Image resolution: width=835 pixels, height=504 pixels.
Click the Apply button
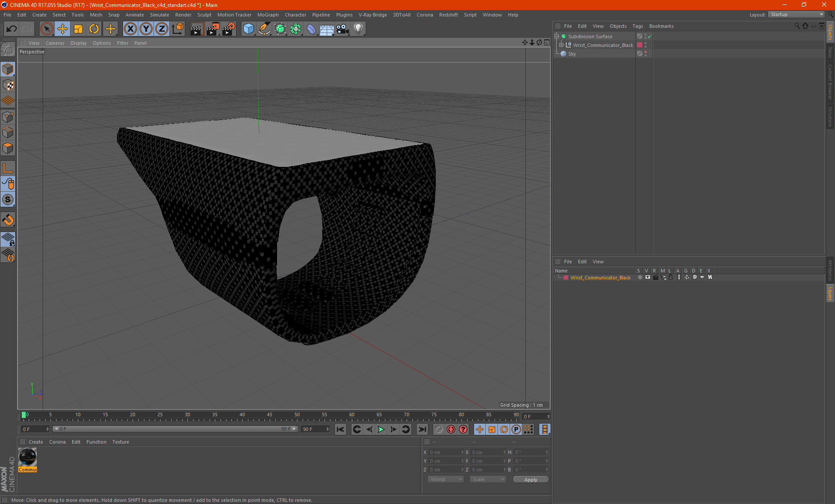[531, 479]
